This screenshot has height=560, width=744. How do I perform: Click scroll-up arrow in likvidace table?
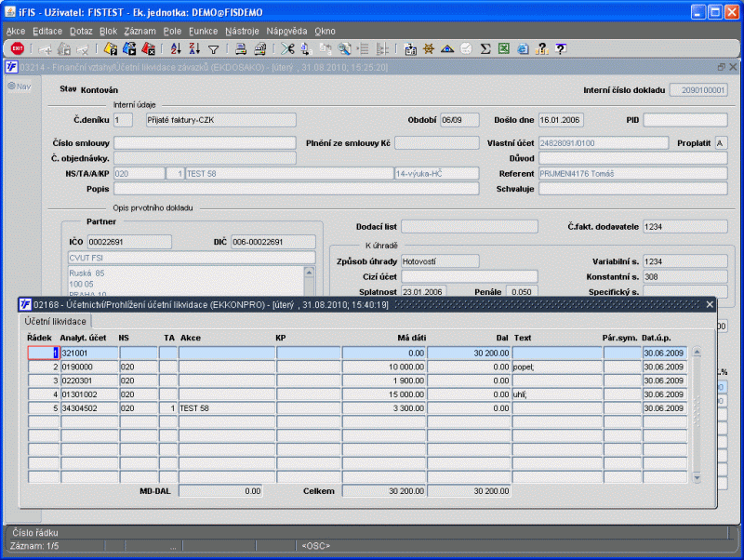coord(697,352)
